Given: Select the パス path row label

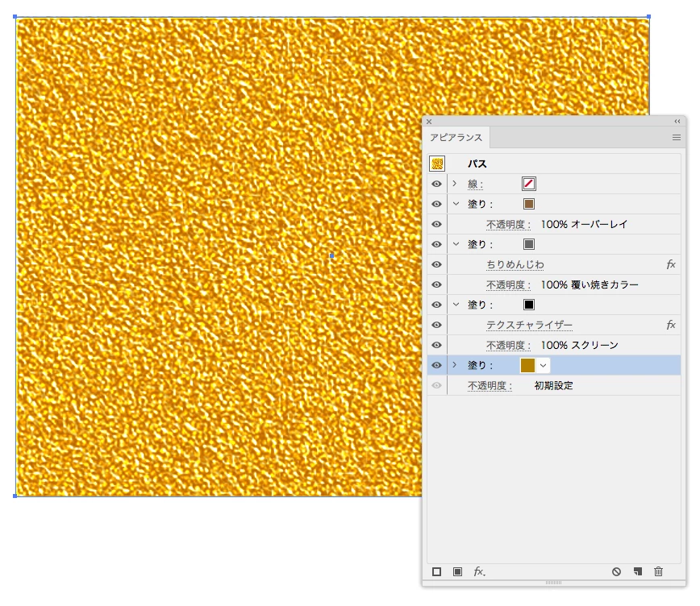Looking at the screenshot, I should point(477,164).
